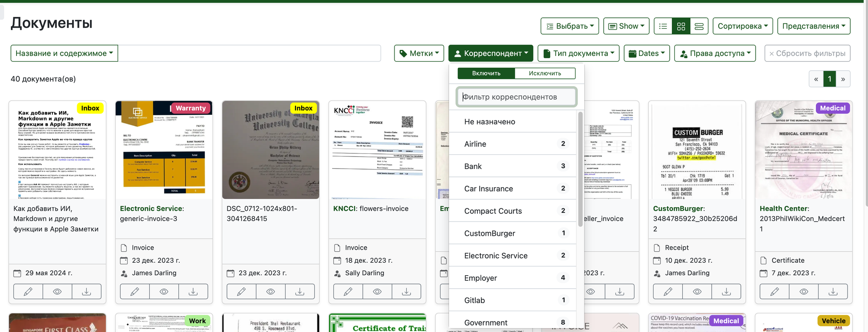868x332 pixels.
Task: Pick Electronic Service in correspondent dropdown list
Action: (513, 256)
